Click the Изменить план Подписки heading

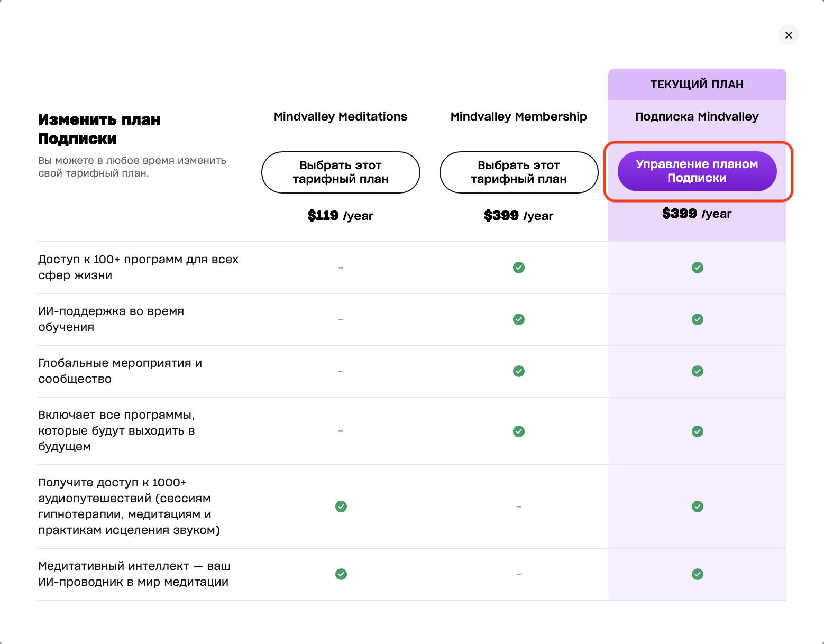click(99, 129)
